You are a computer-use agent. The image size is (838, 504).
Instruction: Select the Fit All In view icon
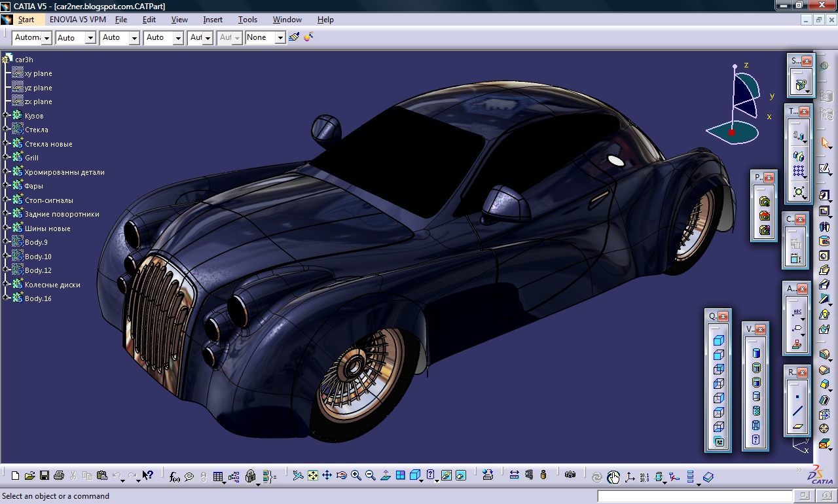[x=312, y=476]
